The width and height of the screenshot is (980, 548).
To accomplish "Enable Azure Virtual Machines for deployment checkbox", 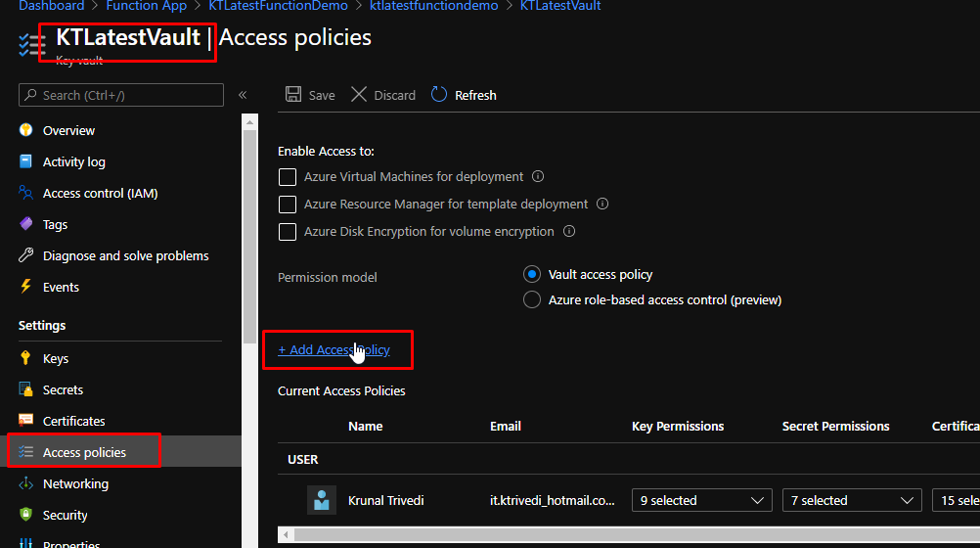I will tap(288, 177).
